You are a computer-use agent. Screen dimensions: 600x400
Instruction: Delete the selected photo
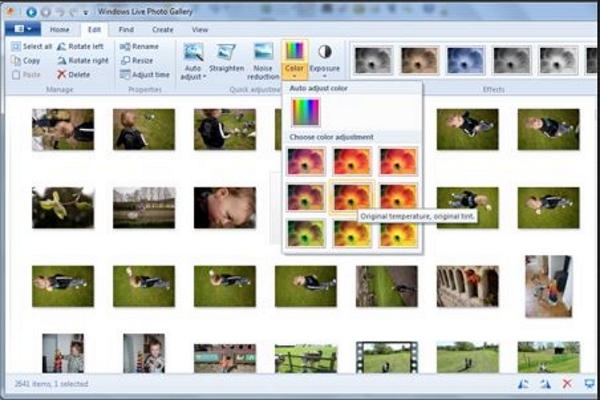(x=73, y=75)
